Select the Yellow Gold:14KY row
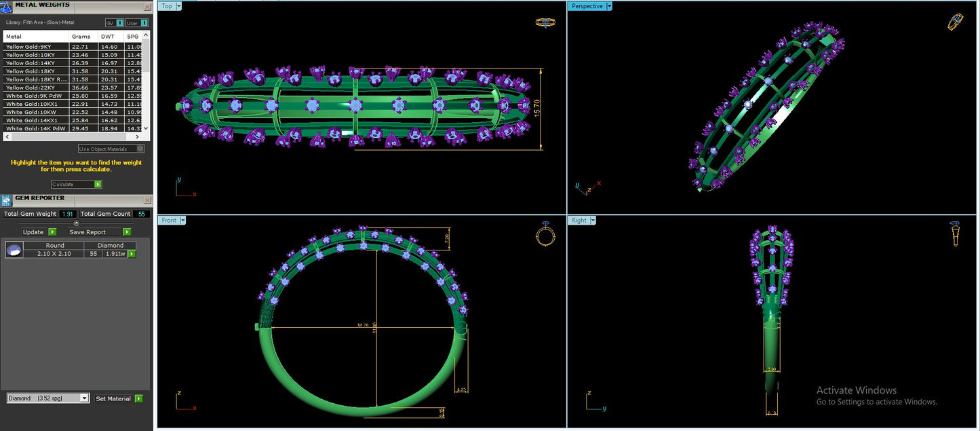This screenshot has width=980, height=431. click(73, 63)
